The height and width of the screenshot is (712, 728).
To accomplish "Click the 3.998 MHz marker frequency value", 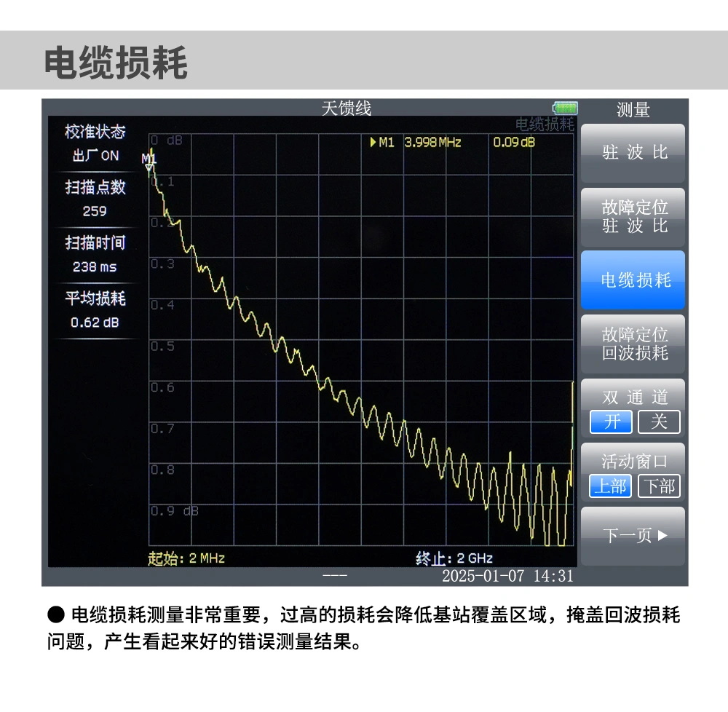I will pos(432,143).
